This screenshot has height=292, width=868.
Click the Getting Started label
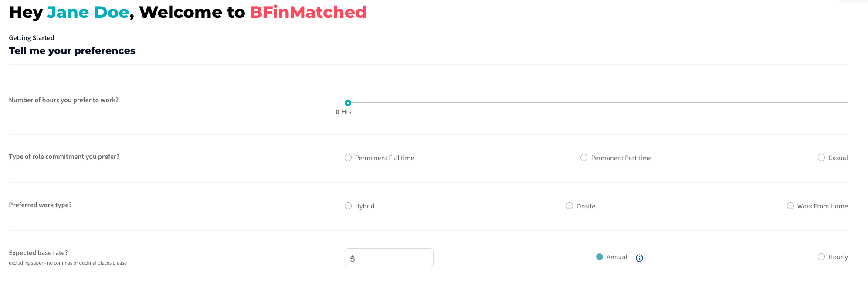tap(31, 38)
